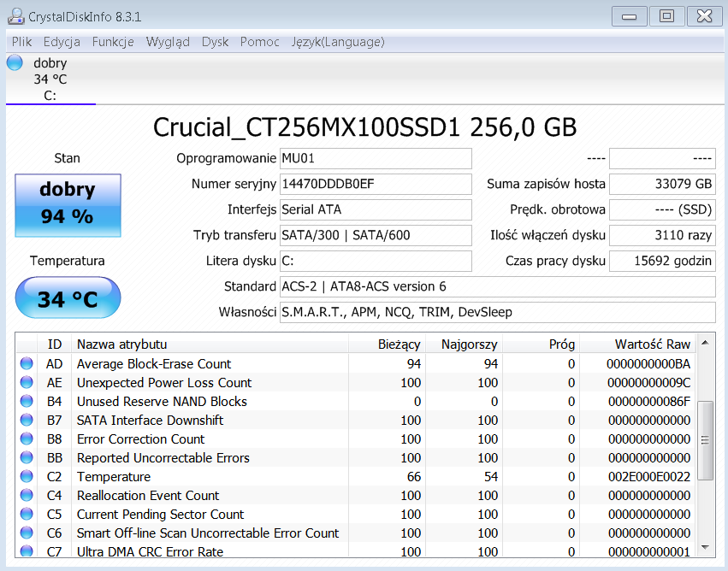Click the Najgorszy column header
728x571 pixels.
pos(464,344)
